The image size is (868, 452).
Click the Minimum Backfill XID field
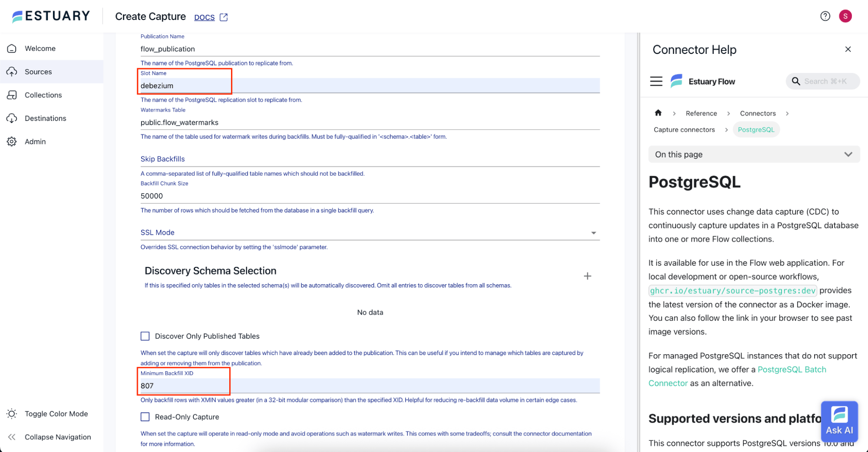pos(370,386)
